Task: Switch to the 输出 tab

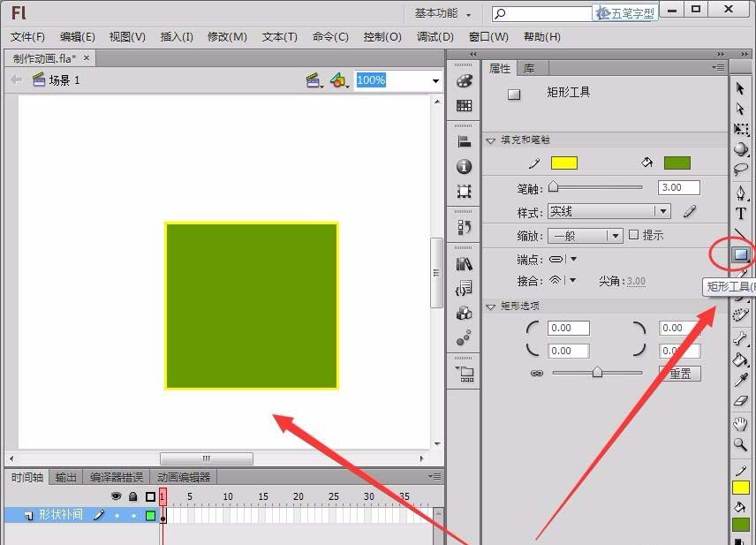Action: tap(66, 478)
